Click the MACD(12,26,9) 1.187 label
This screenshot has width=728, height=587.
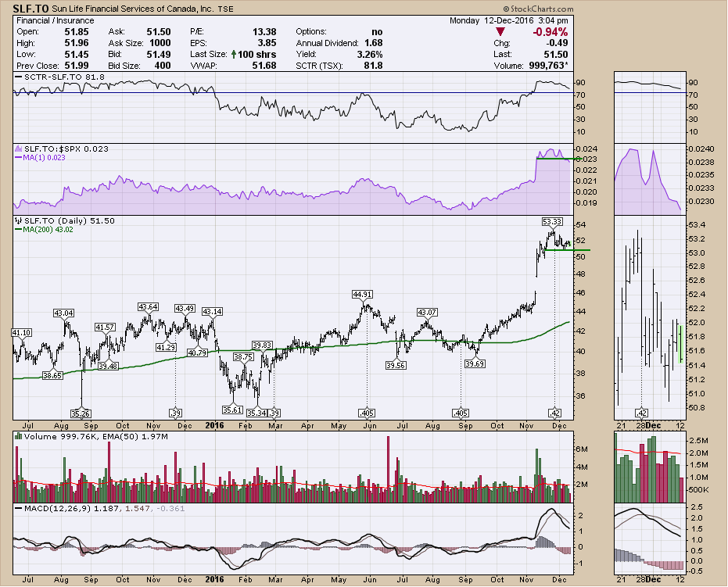(71, 508)
